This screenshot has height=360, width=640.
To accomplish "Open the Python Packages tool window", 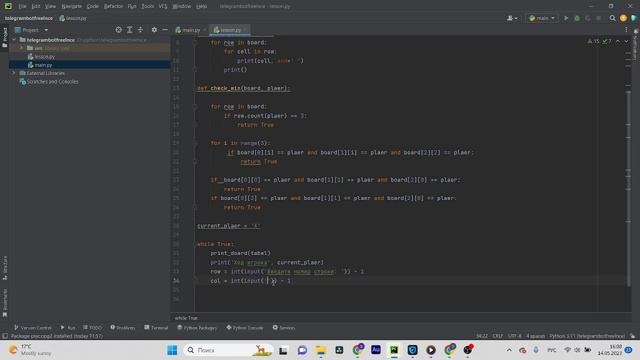I will point(197,327).
